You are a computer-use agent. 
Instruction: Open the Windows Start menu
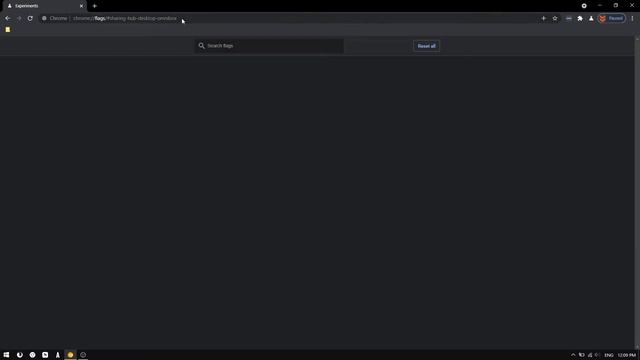6,355
